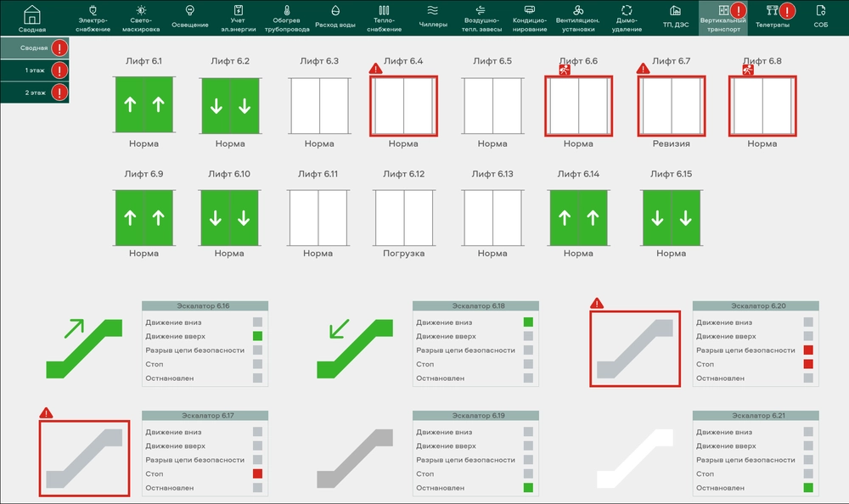Click the Лифт 6.1 elevator going up
The image size is (849, 504).
[143, 105]
